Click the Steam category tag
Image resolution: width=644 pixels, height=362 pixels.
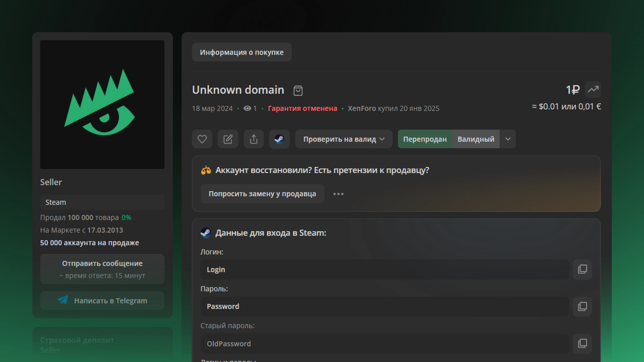pyautogui.click(x=102, y=202)
